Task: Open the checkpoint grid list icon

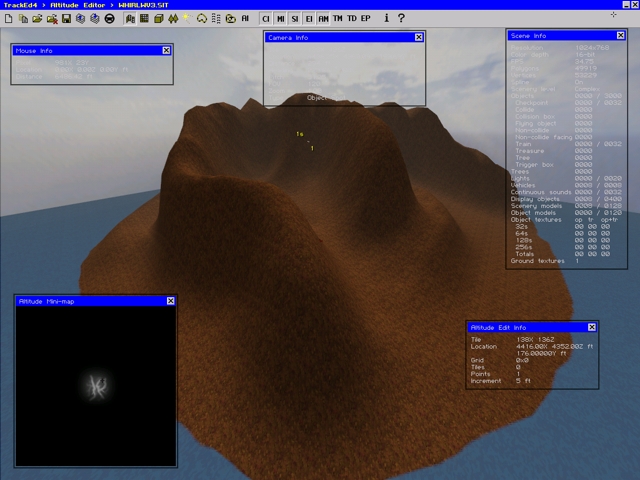Action: pos(216,19)
